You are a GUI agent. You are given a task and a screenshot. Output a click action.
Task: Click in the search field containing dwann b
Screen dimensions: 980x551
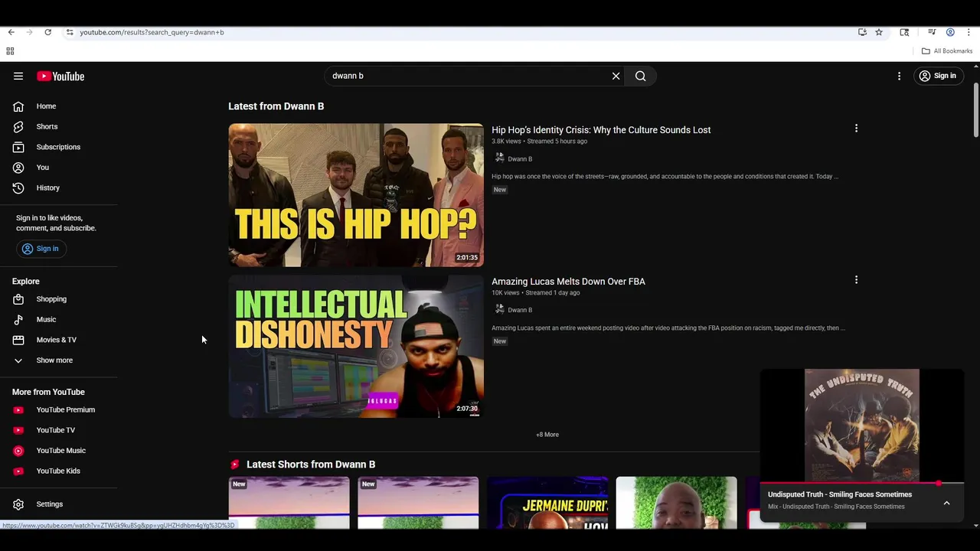[x=467, y=76]
